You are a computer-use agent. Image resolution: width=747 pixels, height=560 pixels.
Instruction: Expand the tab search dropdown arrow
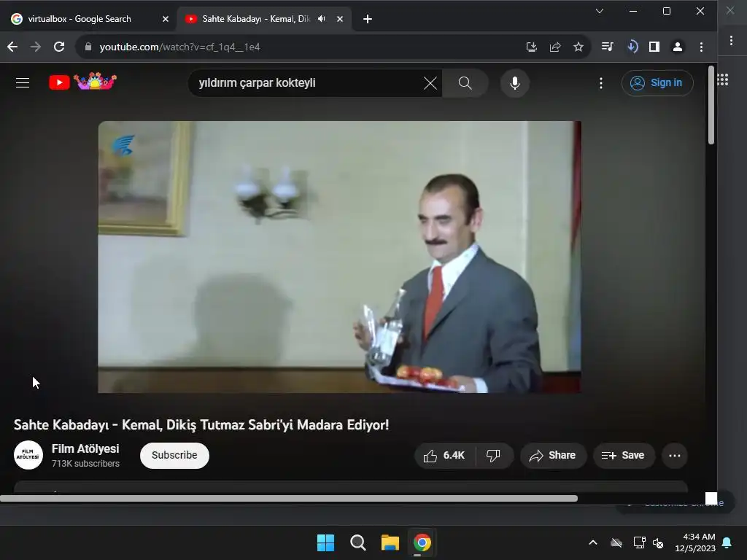click(x=600, y=11)
